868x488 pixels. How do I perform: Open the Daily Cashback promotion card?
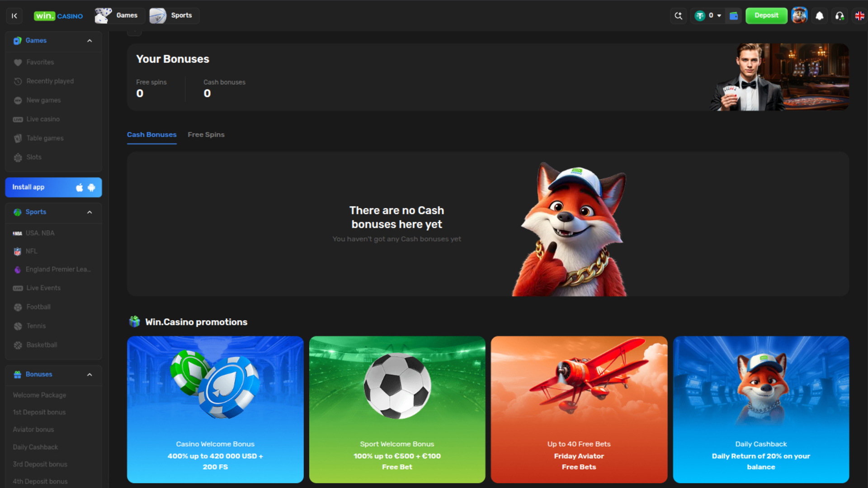point(760,409)
